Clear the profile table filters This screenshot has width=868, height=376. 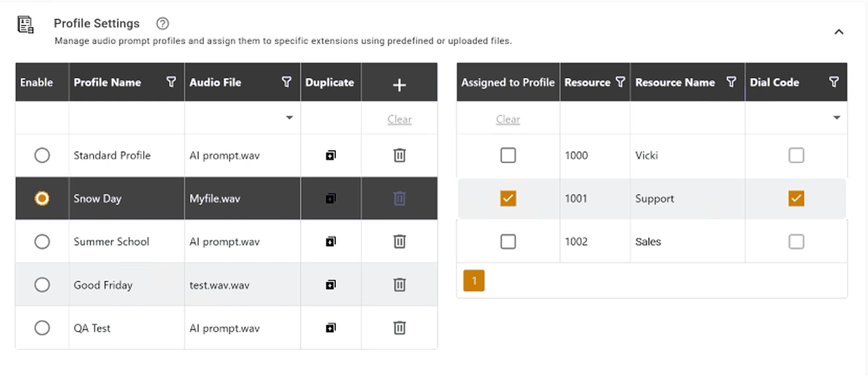coord(399,119)
